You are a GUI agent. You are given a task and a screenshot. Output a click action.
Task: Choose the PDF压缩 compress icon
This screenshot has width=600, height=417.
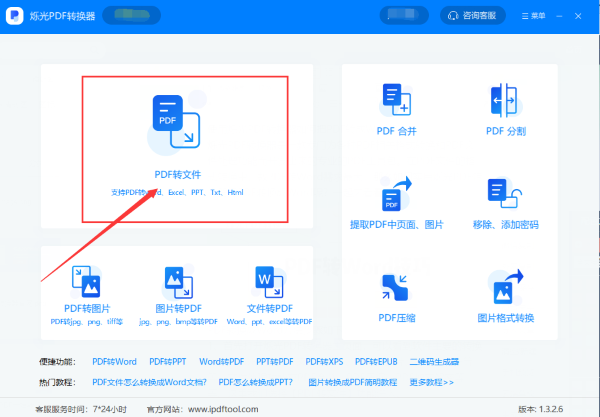click(x=395, y=287)
